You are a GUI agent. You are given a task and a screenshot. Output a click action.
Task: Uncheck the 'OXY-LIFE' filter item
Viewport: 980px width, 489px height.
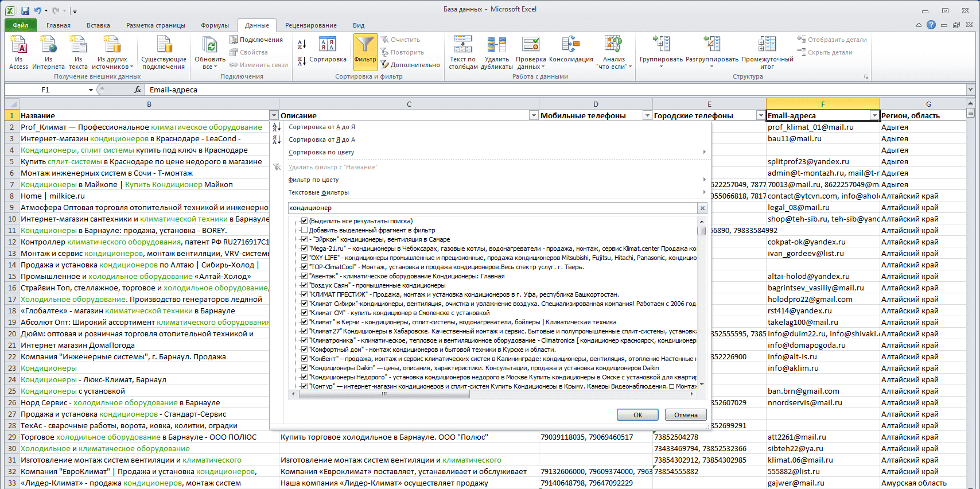pos(305,258)
